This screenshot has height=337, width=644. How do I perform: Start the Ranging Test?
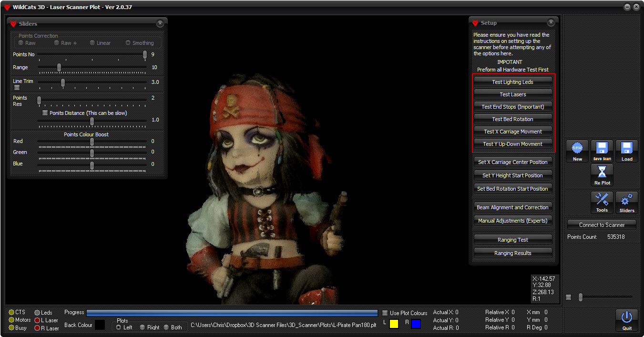(513, 240)
